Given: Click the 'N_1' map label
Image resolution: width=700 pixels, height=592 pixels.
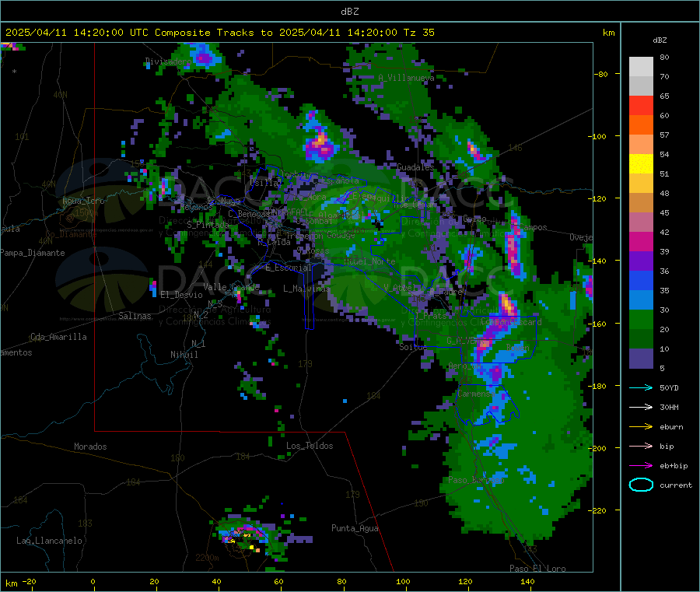Looking at the screenshot, I should (198, 343).
